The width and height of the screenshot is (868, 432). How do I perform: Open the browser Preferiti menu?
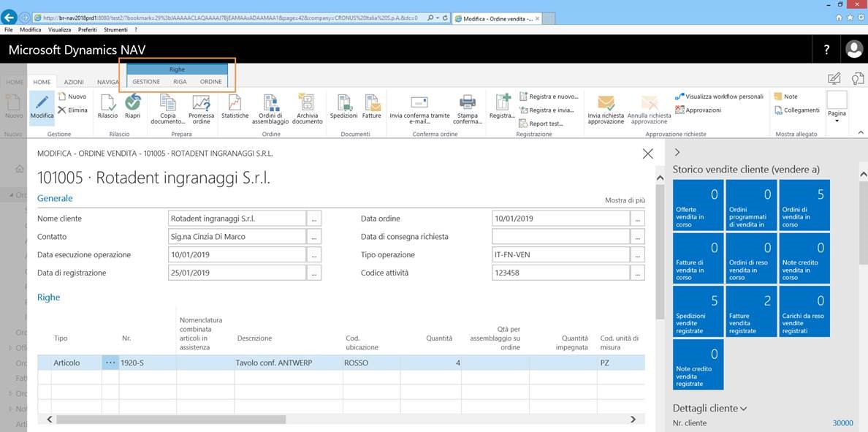(x=88, y=30)
